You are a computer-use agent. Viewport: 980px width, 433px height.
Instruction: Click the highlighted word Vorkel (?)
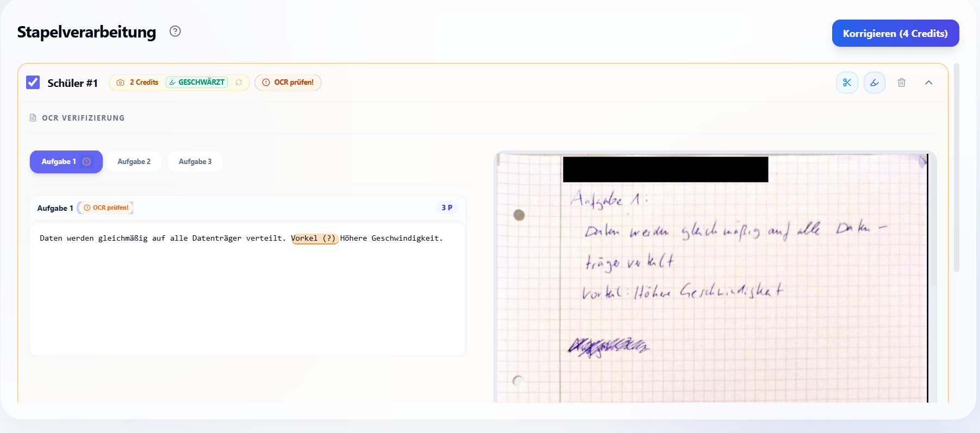coord(314,239)
